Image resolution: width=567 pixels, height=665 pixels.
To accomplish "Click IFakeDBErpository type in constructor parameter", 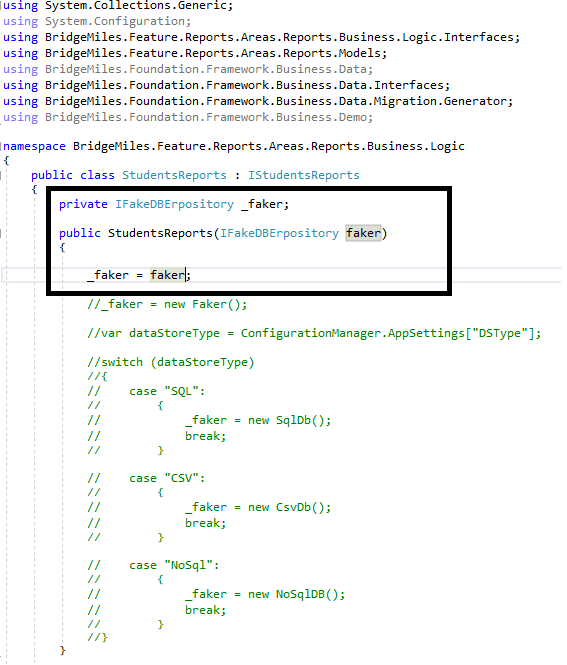I will (279, 233).
